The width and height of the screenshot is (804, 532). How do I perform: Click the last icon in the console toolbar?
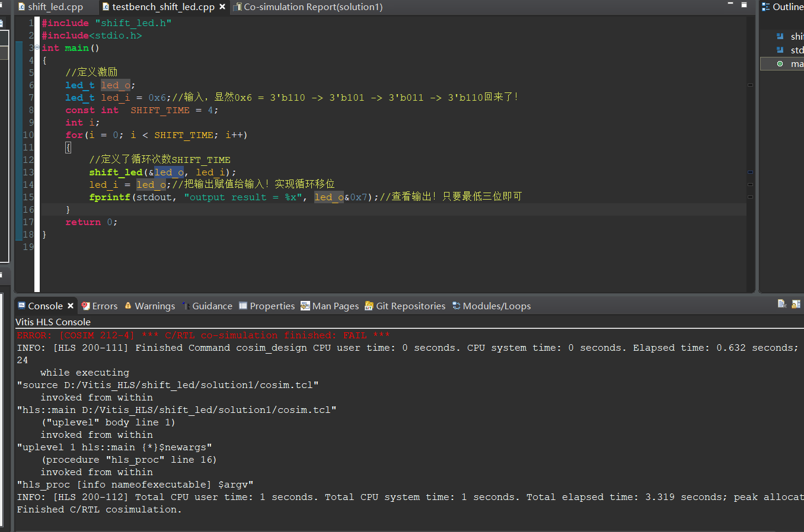pos(796,304)
